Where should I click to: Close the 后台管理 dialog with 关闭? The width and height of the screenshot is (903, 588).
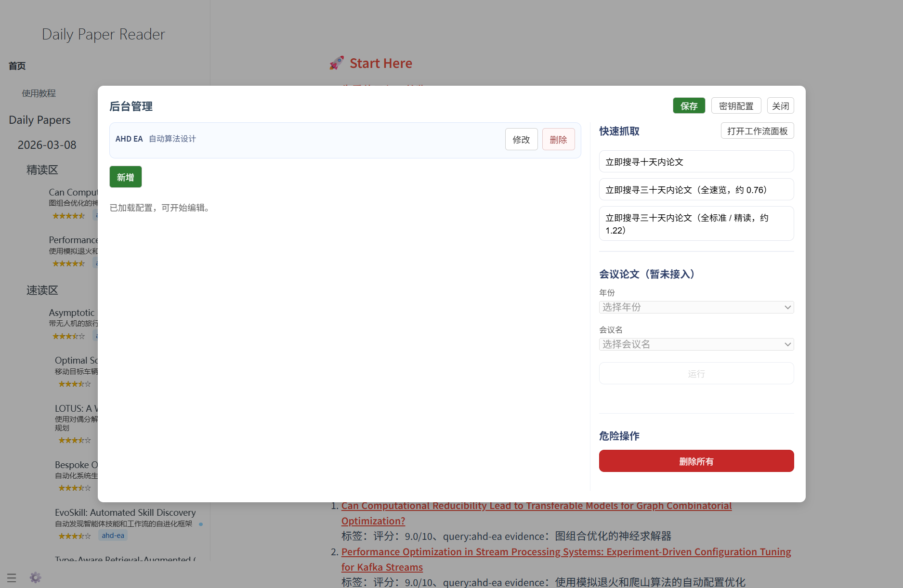tap(780, 106)
